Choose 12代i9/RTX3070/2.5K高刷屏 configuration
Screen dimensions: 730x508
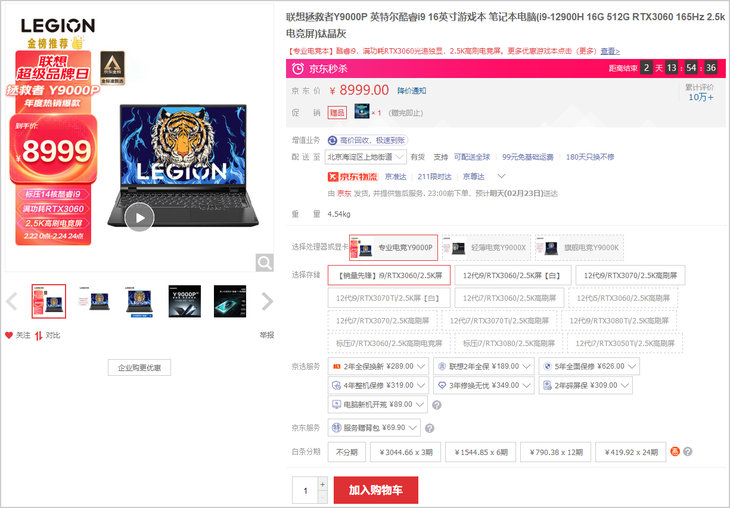(x=630, y=275)
